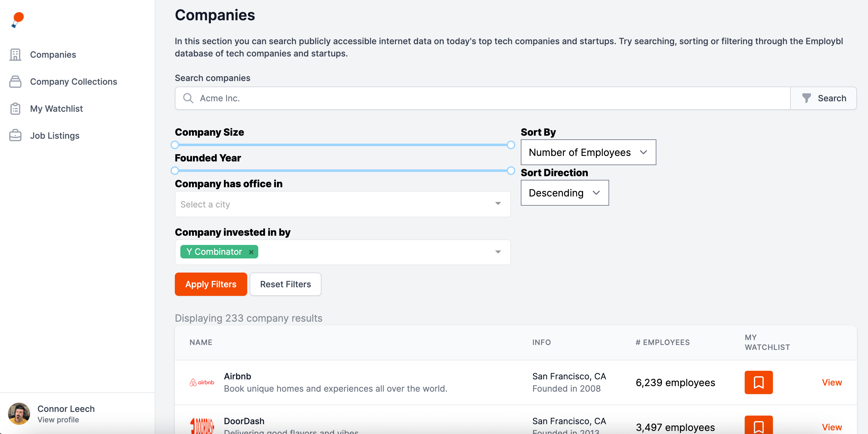868x434 pixels.
Task: Toggle the DoorDash watchlist bookmark
Action: click(x=758, y=426)
